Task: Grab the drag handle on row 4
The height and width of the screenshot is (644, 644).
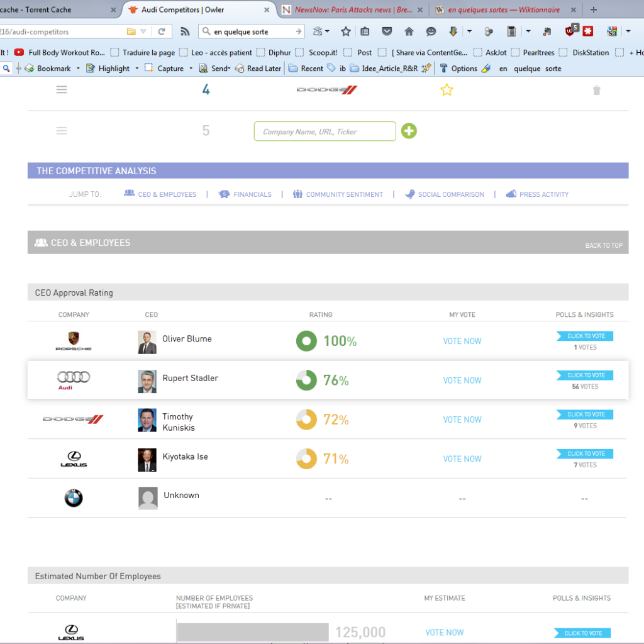Action: [62, 90]
